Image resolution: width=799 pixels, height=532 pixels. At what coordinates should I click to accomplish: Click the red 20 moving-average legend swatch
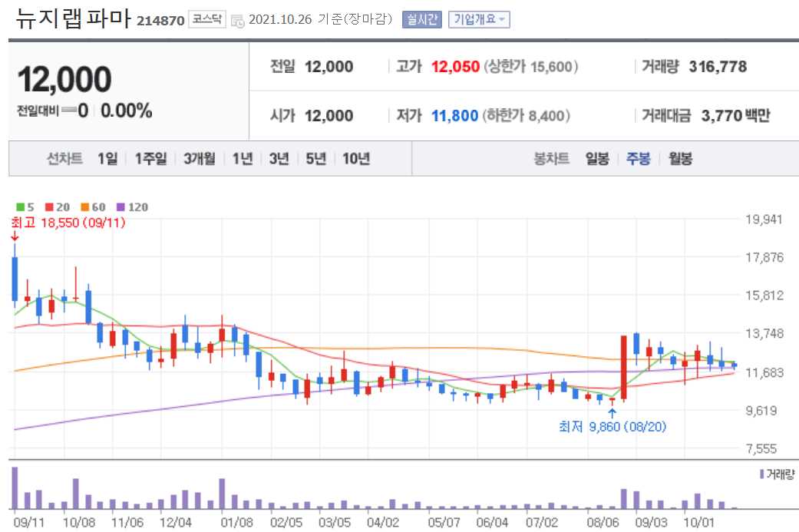click(49, 207)
